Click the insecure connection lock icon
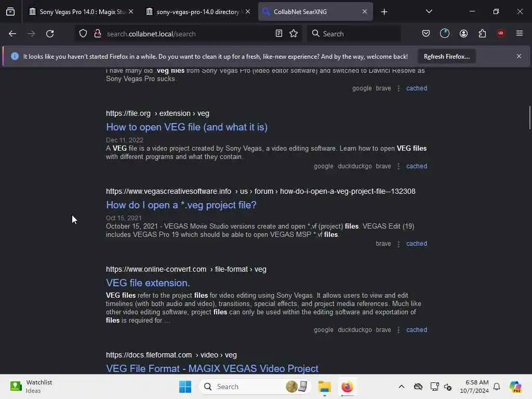 pyautogui.click(x=98, y=34)
